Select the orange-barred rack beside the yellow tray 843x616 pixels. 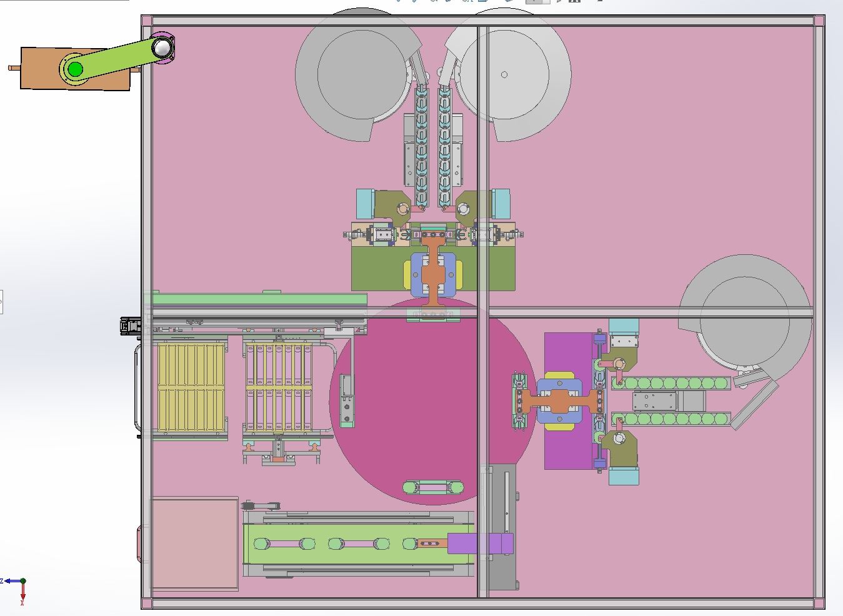tap(279, 387)
